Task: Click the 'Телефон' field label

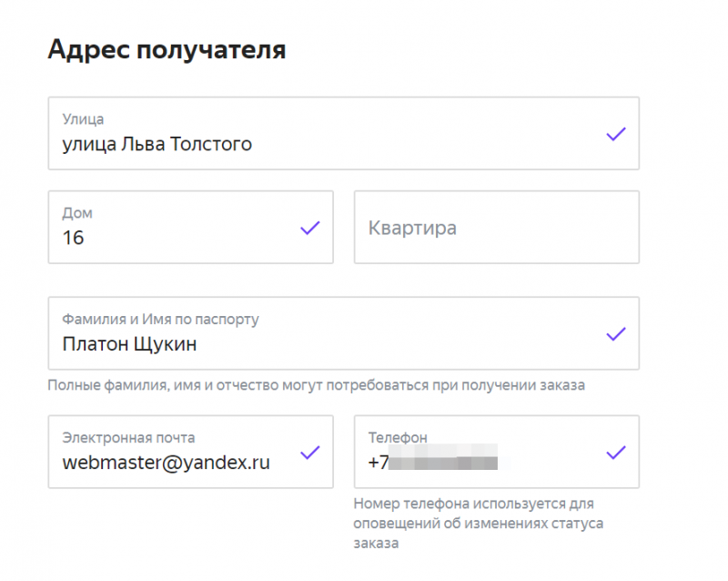Action: (398, 437)
